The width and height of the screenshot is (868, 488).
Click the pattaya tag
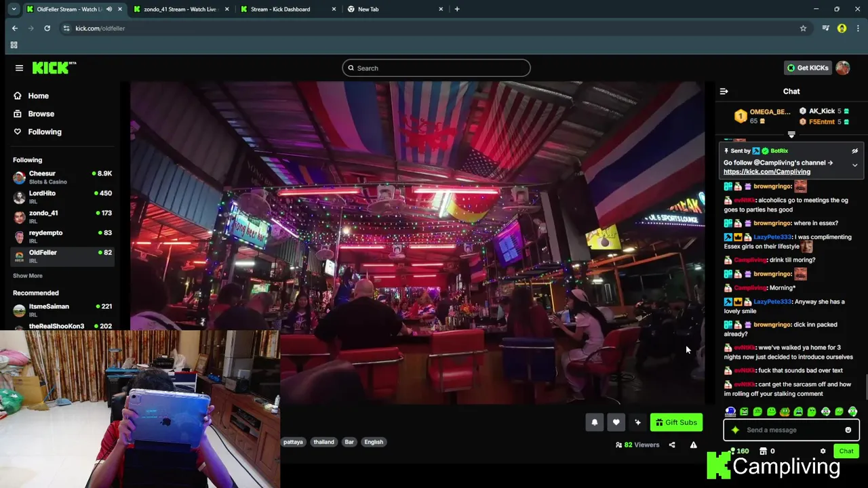293,442
